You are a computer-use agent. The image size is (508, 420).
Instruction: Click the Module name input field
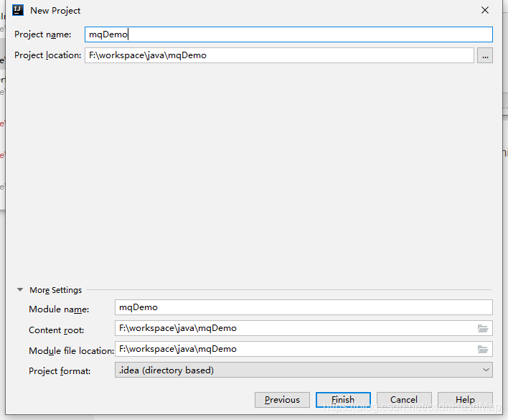[304, 307]
